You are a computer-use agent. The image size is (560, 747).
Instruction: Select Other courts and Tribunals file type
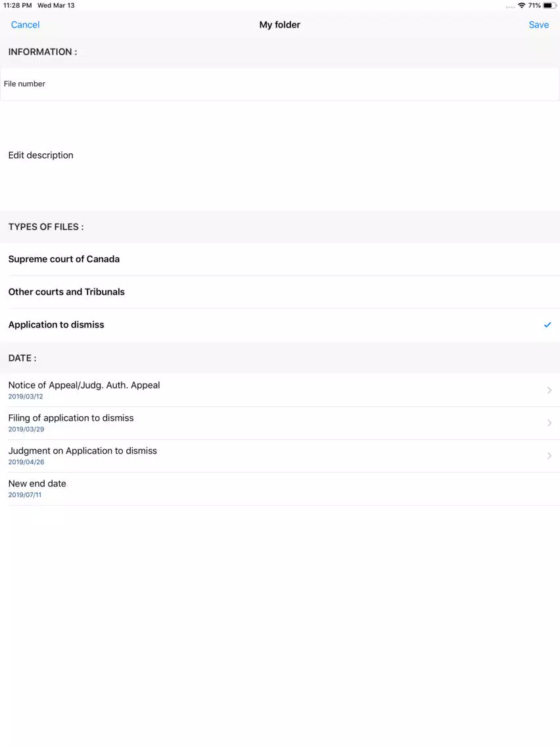point(280,292)
